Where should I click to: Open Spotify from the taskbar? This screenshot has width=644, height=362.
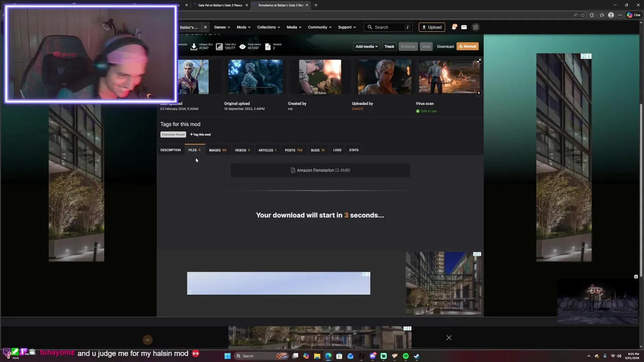click(406, 356)
